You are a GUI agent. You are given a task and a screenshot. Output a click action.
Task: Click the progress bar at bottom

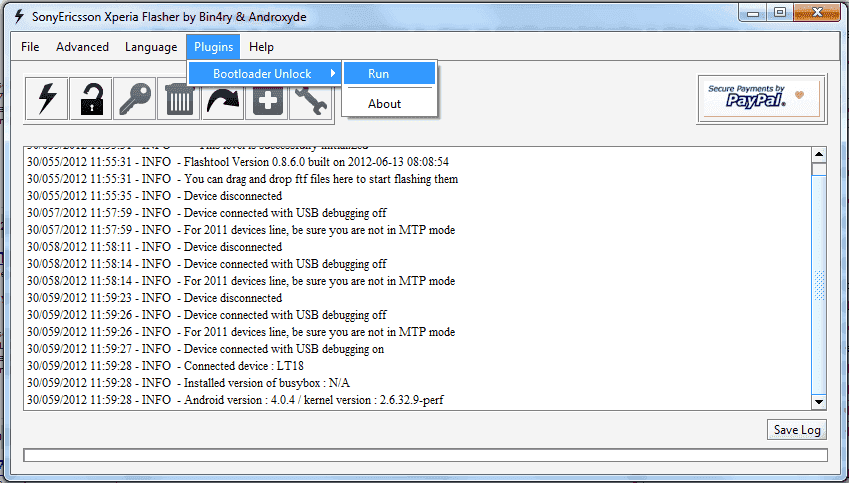[x=425, y=455]
